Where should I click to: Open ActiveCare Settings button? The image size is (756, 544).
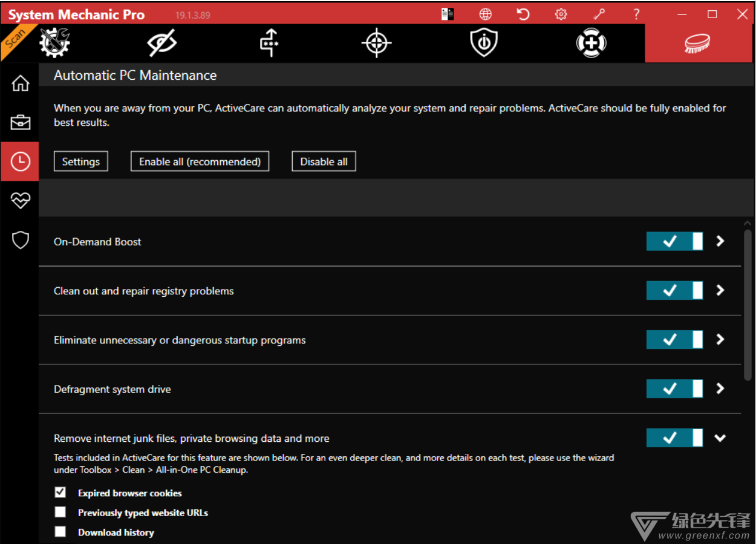(x=80, y=161)
